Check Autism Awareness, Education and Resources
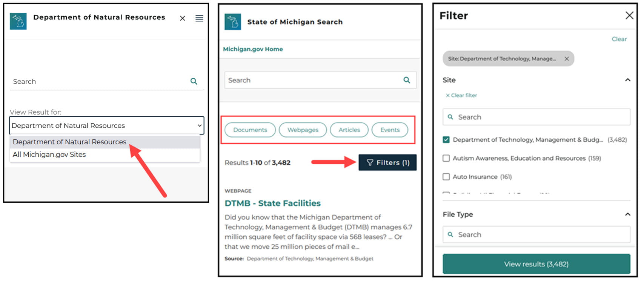The width and height of the screenshot is (644, 283). (x=446, y=158)
